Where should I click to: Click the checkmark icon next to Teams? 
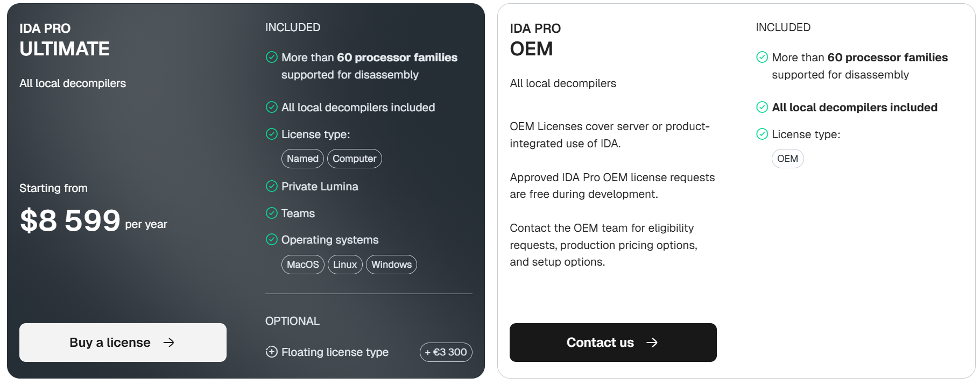click(272, 213)
